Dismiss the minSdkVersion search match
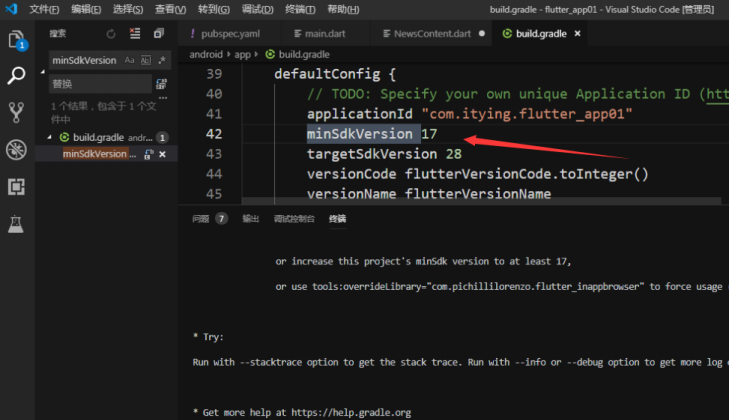 tap(163, 154)
